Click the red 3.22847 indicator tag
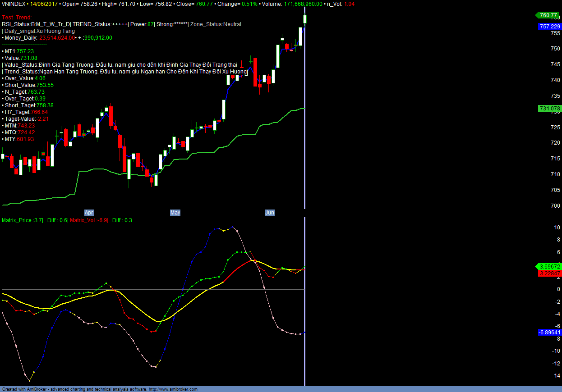This screenshot has width=562, height=392. point(549,273)
